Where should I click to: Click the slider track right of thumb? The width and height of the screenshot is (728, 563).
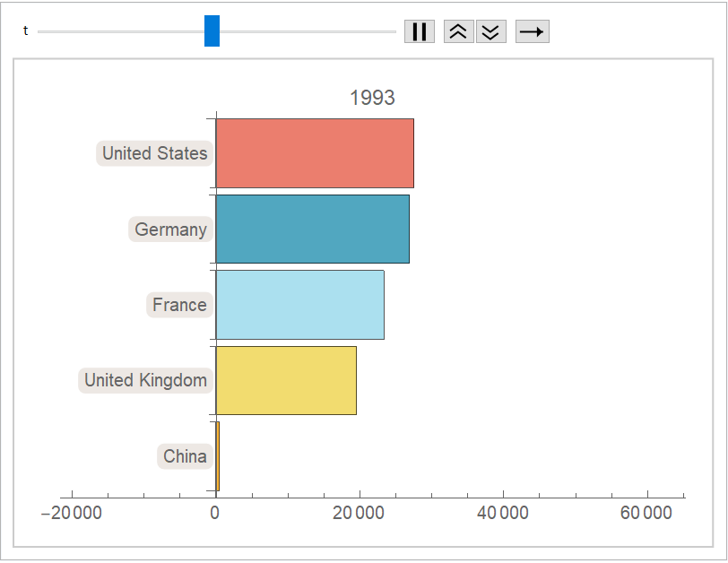305,31
